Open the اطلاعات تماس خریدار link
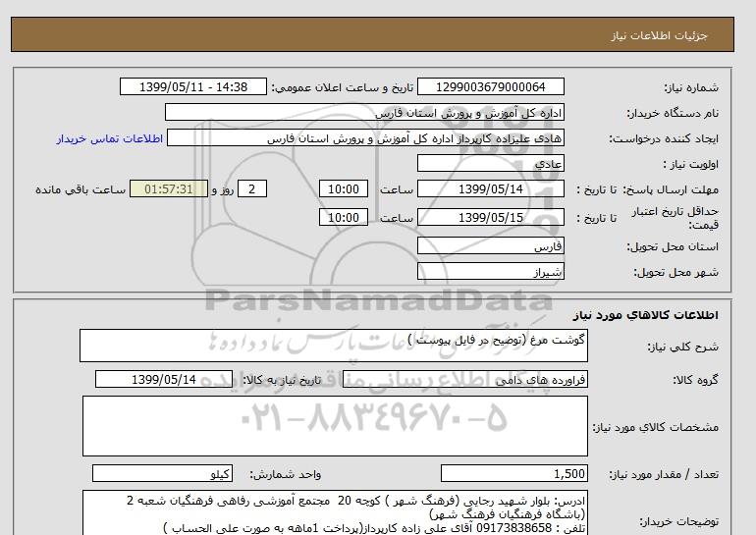The height and width of the screenshot is (535, 756). (110, 138)
